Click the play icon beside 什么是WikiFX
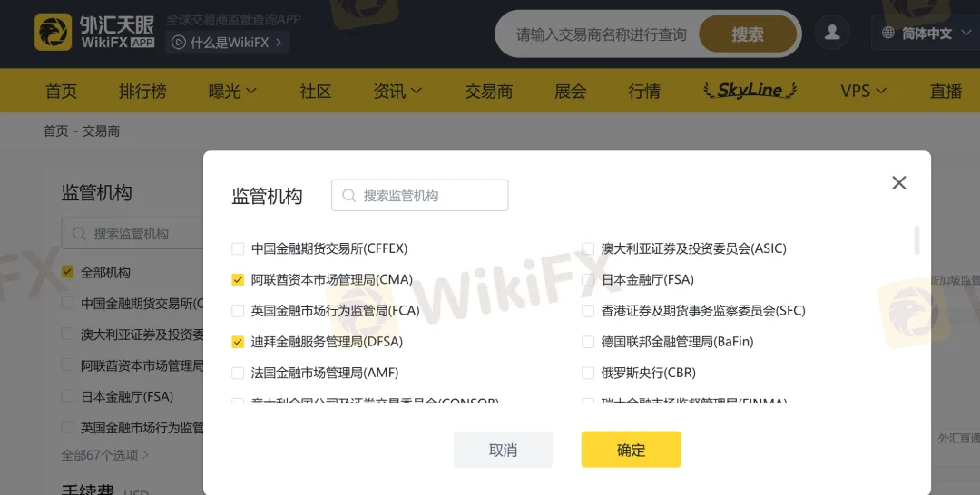980x495 pixels. point(179,43)
